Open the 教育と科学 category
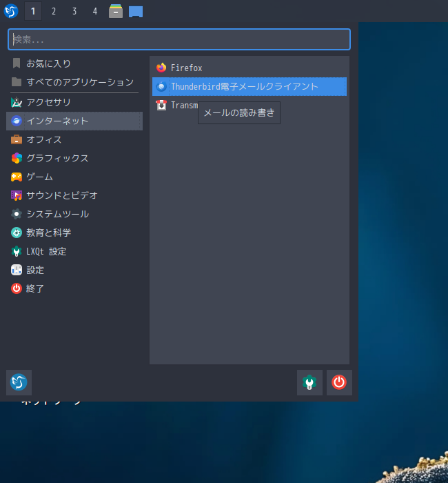This screenshot has width=448, height=483. click(74, 233)
